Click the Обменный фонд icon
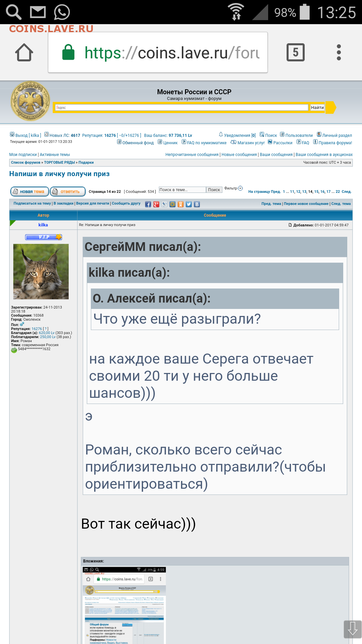362x644 pixels. pyautogui.click(x=119, y=142)
